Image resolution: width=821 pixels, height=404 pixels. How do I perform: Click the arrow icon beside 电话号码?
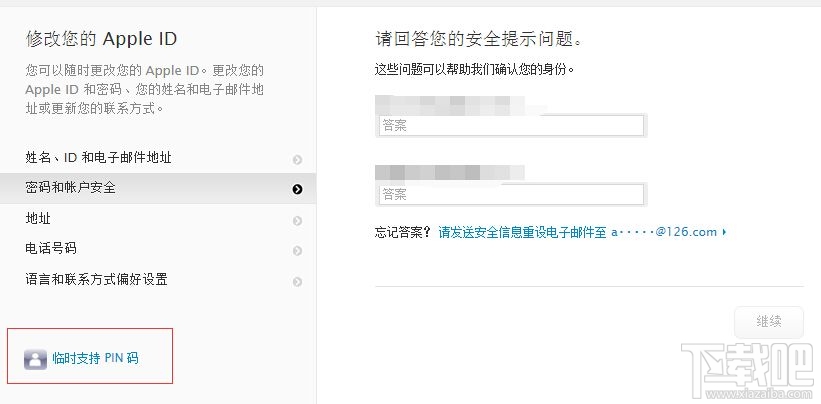pos(297,250)
